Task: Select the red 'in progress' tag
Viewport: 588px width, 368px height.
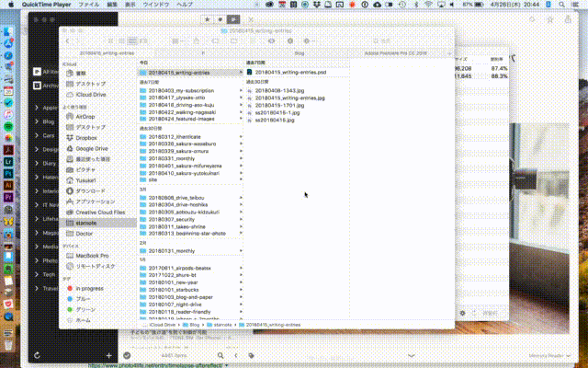Action: click(x=89, y=288)
